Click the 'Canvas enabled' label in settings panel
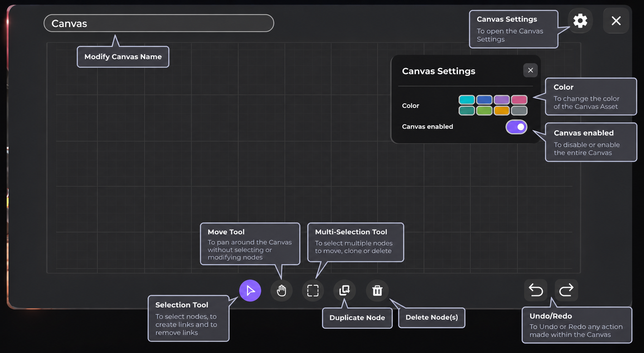644x353 pixels. click(427, 127)
